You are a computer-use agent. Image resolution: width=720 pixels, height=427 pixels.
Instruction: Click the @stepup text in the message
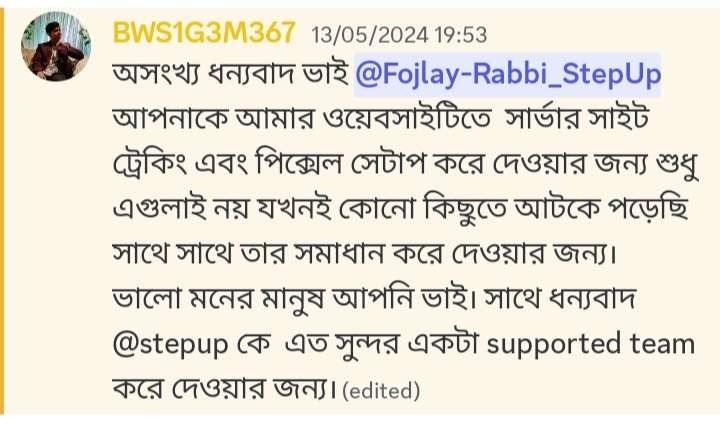(170, 345)
